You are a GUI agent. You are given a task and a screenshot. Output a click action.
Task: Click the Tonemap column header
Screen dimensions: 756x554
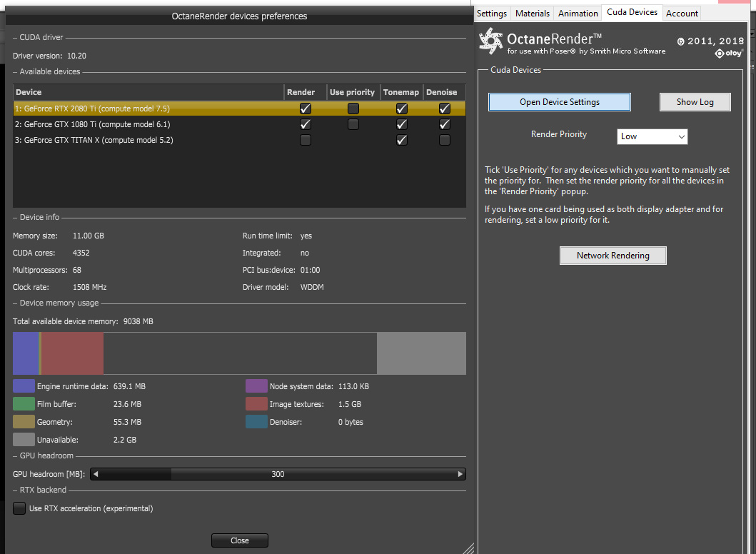402,92
